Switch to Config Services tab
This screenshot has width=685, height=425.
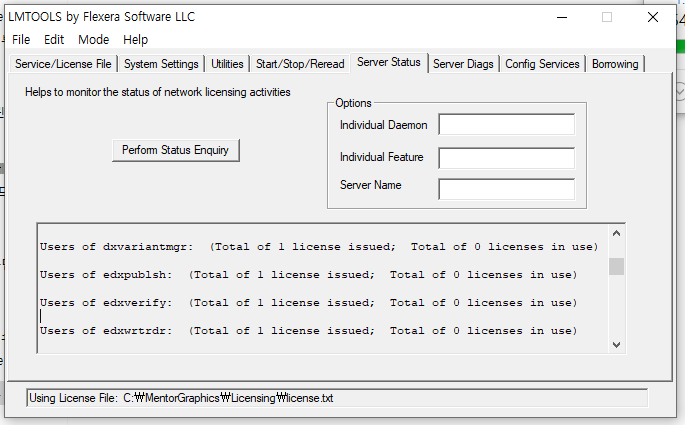[x=542, y=64]
